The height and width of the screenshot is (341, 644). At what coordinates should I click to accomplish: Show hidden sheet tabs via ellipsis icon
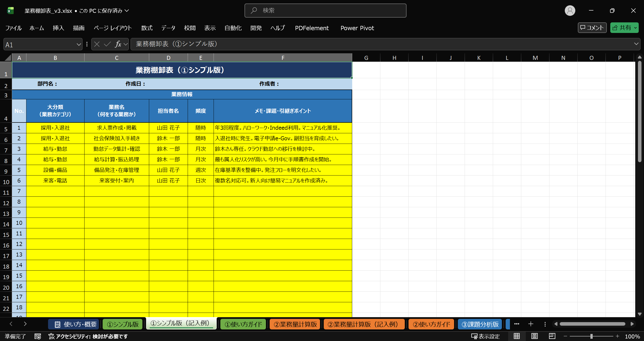[517, 324]
